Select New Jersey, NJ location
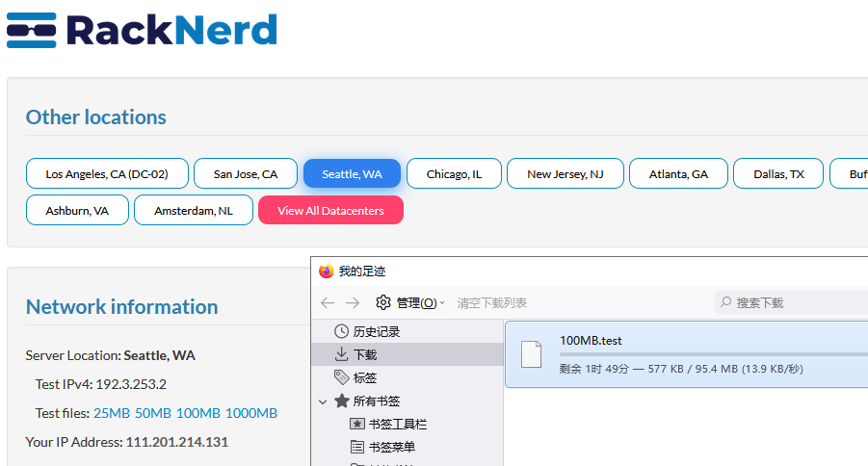This screenshot has height=466, width=868. tap(566, 173)
